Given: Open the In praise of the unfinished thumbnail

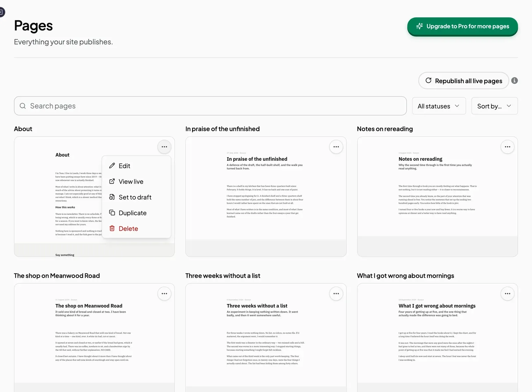Looking at the screenshot, I should [266, 197].
